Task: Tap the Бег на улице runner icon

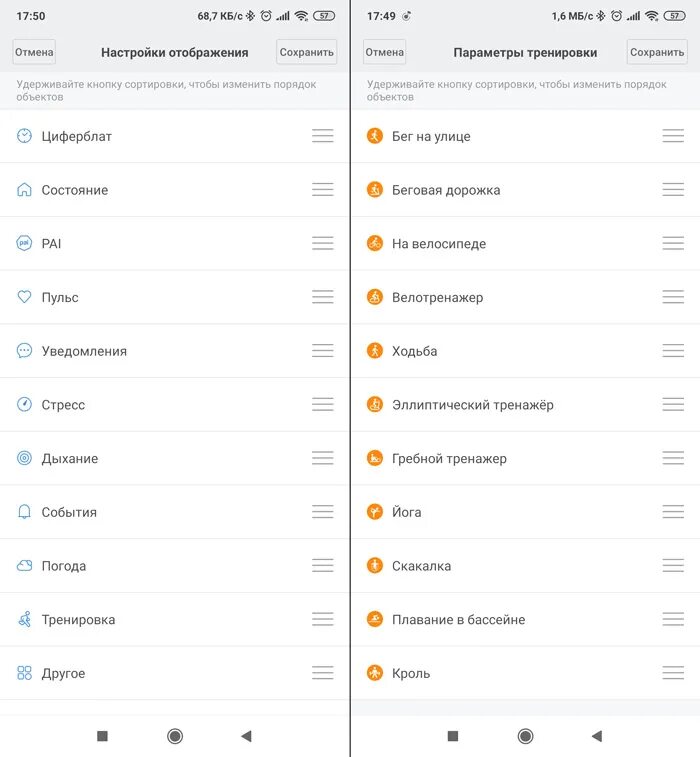Action: 375,136
